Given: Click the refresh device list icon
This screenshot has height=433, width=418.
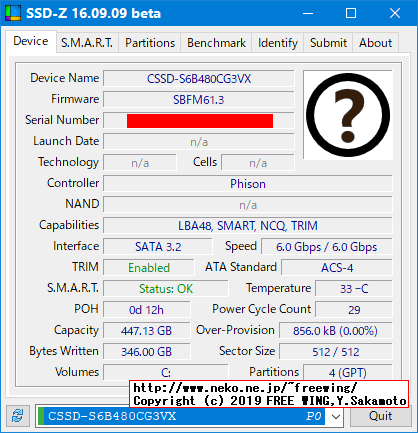Looking at the screenshot, I should (x=18, y=416).
